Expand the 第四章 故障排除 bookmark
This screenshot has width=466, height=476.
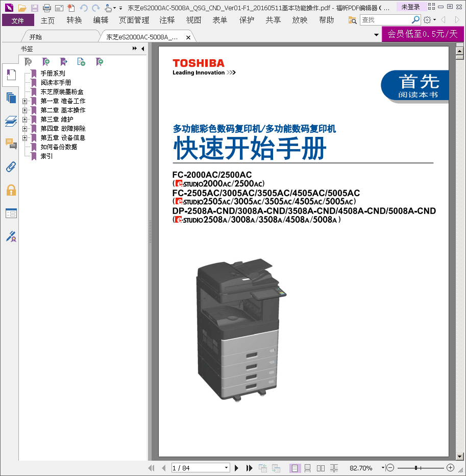(x=24, y=129)
